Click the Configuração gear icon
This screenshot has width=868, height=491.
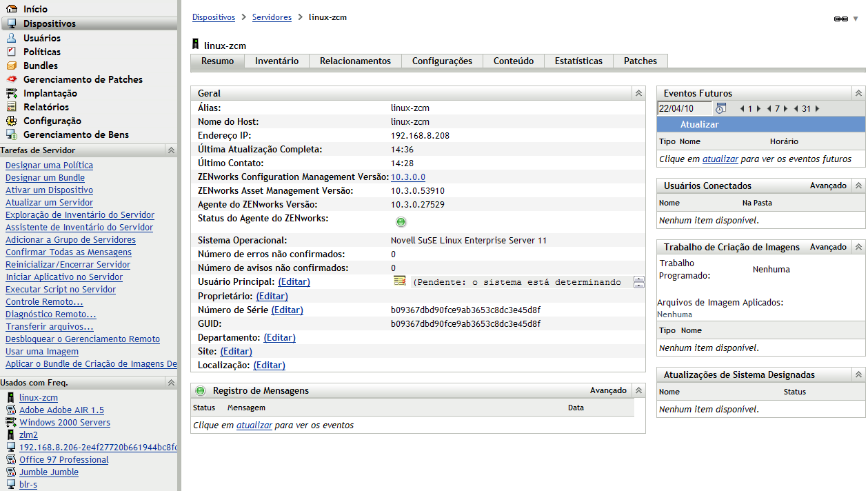(x=12, y=121)
